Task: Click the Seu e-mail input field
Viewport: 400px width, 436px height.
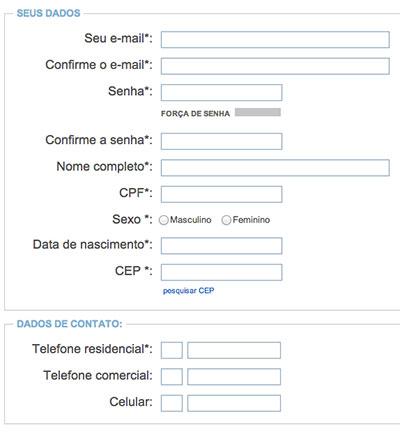Action: [x=275, y=40]
